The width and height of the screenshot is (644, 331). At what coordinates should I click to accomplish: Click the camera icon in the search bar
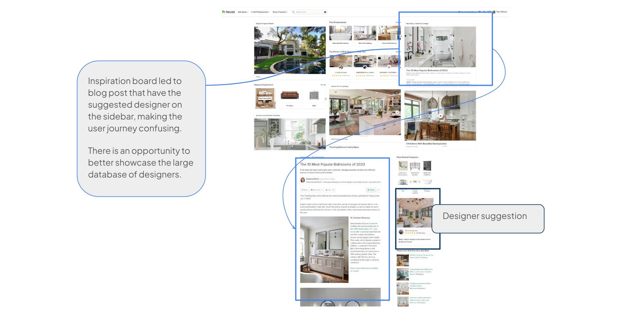tap(325, 12)
